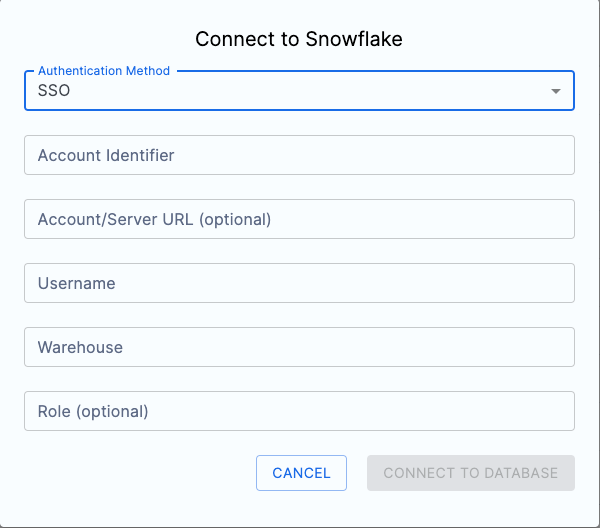Click into the Username text field
Screen dimensions: 600x528
(x=299, y=283)
